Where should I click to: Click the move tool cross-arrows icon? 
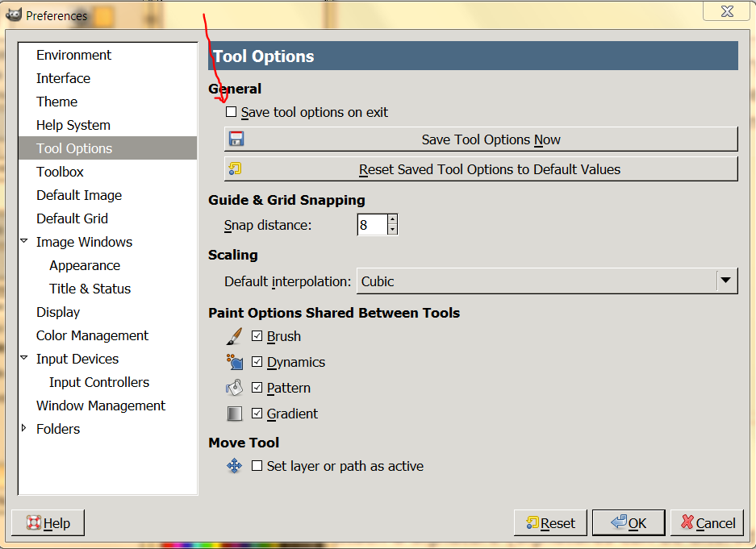point(234,466)
